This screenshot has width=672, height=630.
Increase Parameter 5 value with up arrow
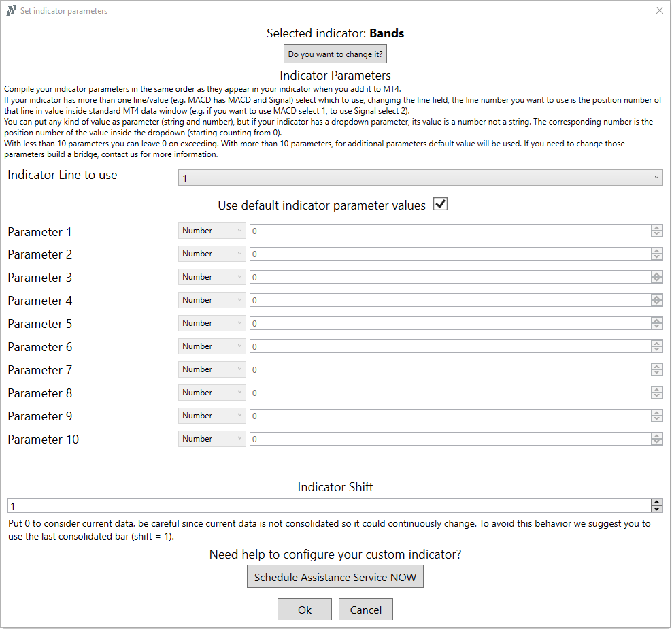pyautogui.click(x=656, y=320)
